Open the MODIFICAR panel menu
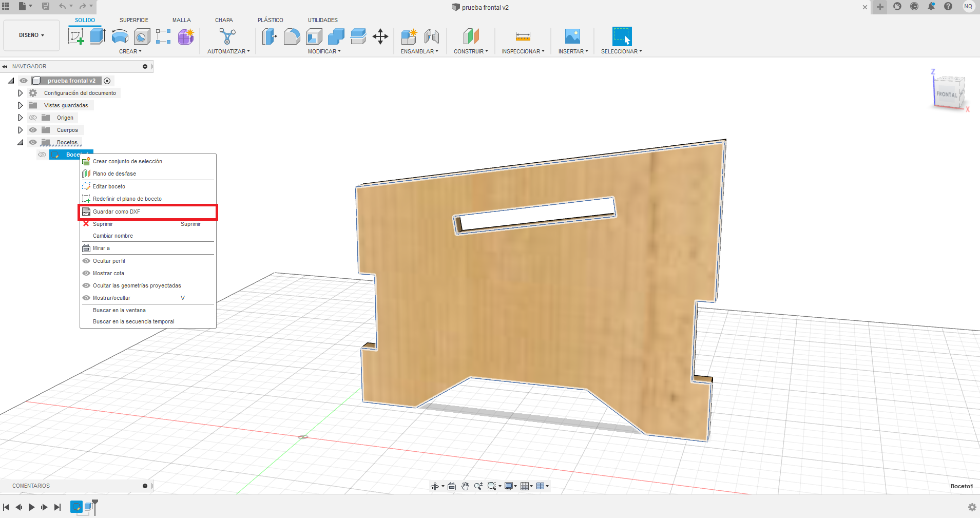This screenshot has height=518, width=980. coord(324,51)
